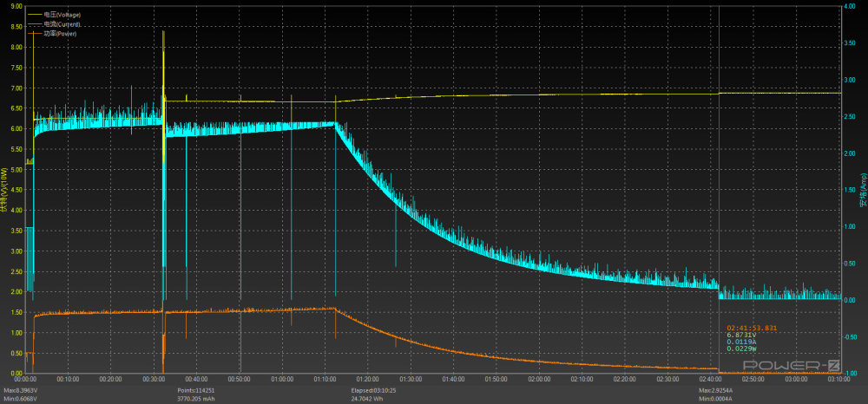Toggle the Voltage series in the legend

[x=61, y=16]
